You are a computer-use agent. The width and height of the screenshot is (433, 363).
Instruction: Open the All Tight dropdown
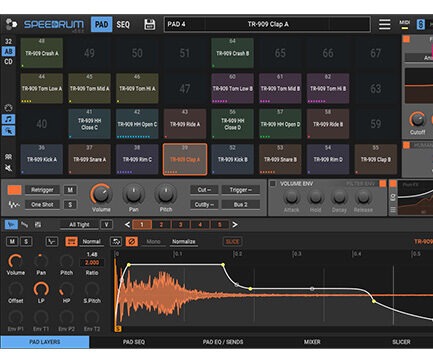[79, 225]
